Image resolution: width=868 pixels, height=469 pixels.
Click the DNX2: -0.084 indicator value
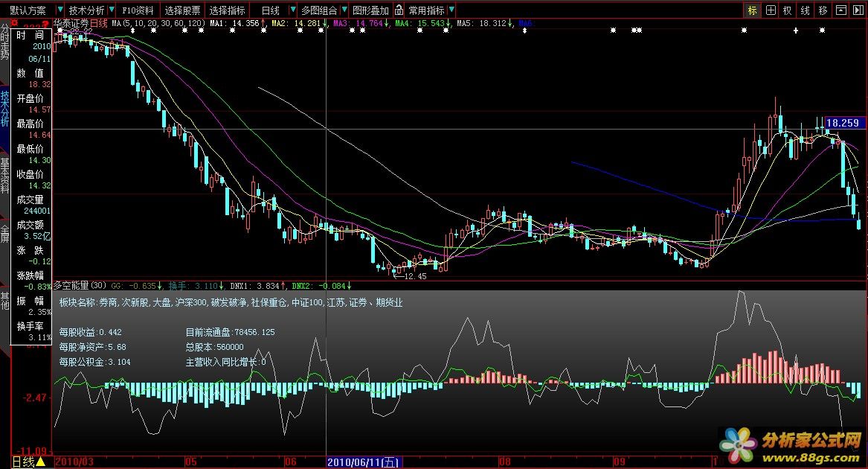click(319, 286)
